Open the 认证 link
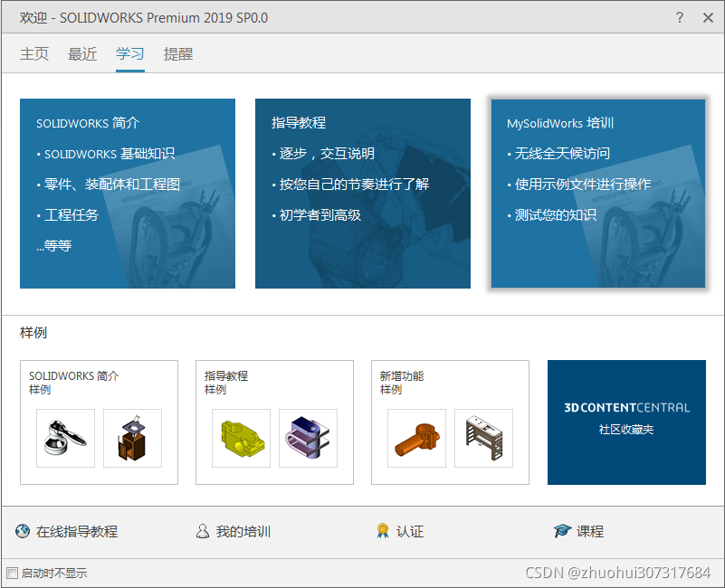 [410, 532]
